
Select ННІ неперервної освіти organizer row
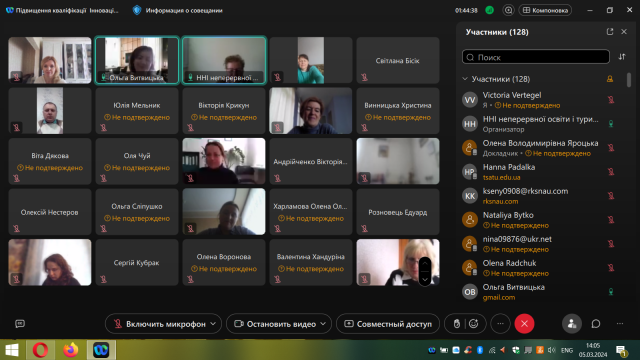point(538,124)
